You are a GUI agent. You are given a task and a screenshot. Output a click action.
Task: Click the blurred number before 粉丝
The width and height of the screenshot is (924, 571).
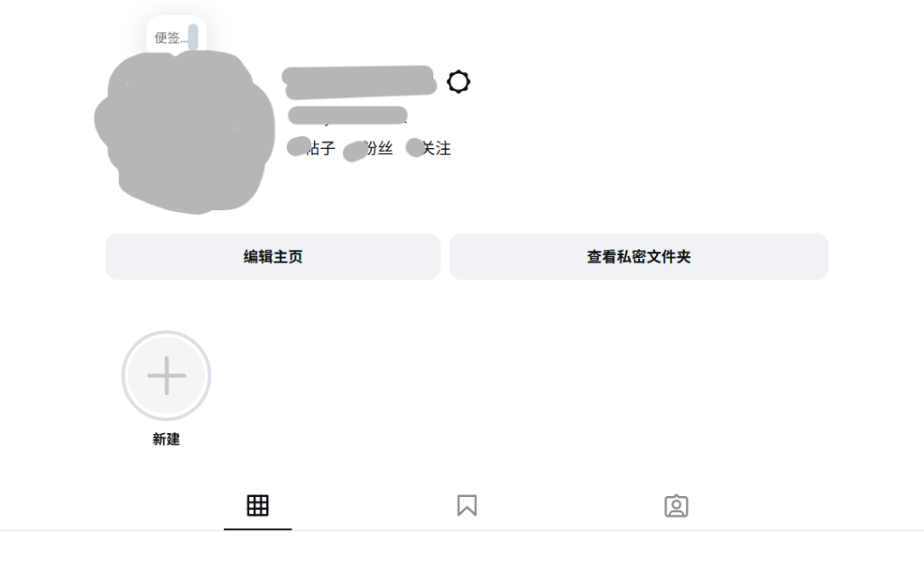click(x=356, y=151)
